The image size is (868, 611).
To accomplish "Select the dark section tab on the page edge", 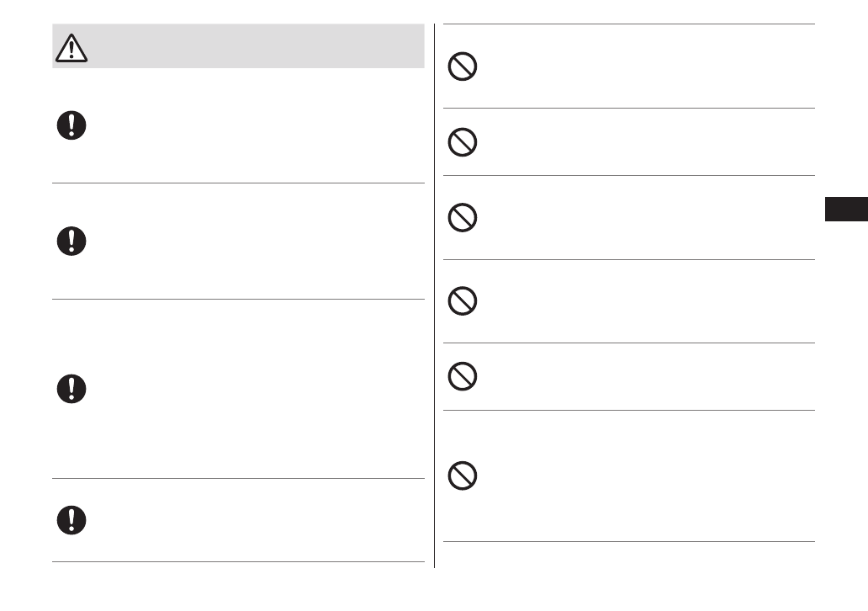I will coord(845,210).
